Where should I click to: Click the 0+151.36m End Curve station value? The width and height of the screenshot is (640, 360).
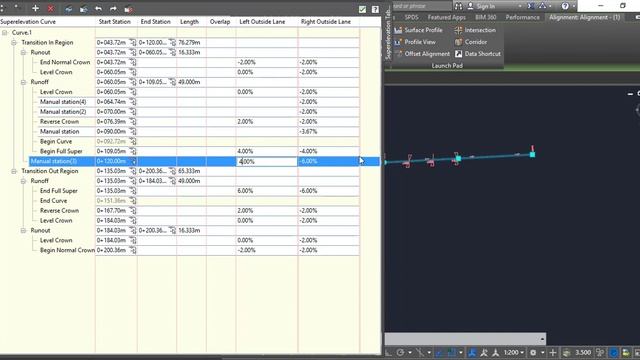[111, 201]
